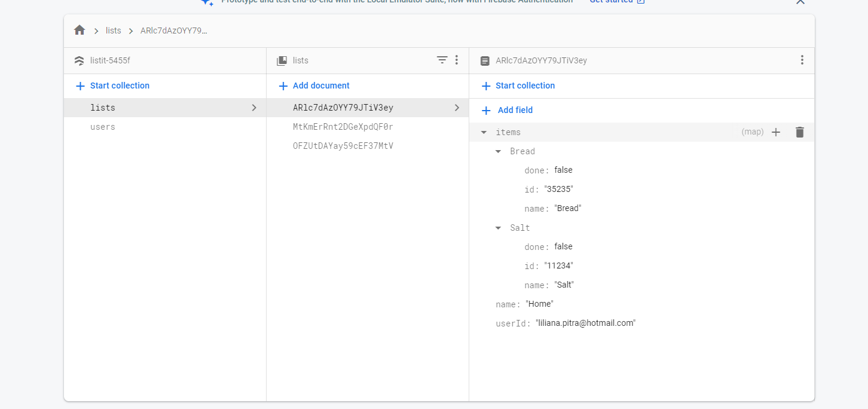Collapse the Salt map entry
The height and width of the screenshot is (409, 868).
click(498, 228)
